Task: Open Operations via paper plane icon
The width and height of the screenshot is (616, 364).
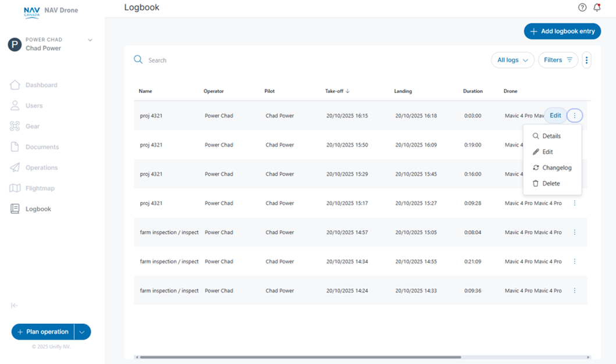Action: click(15, 167)
